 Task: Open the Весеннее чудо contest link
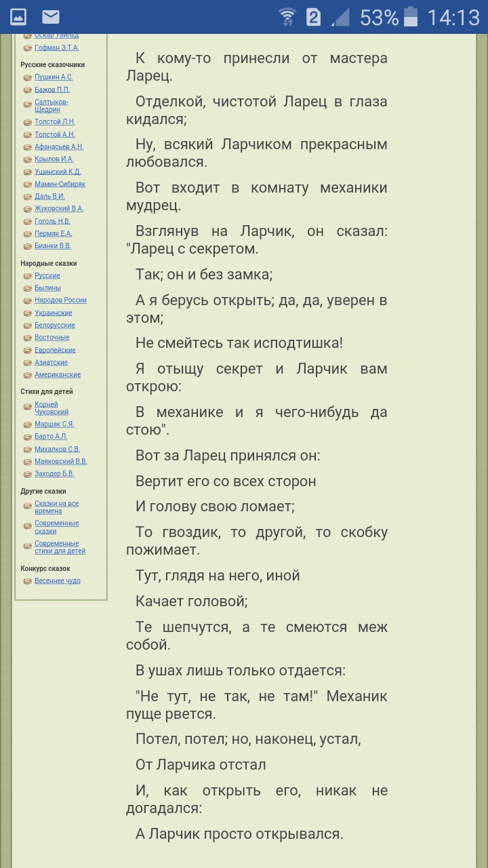tap(58, 580)
